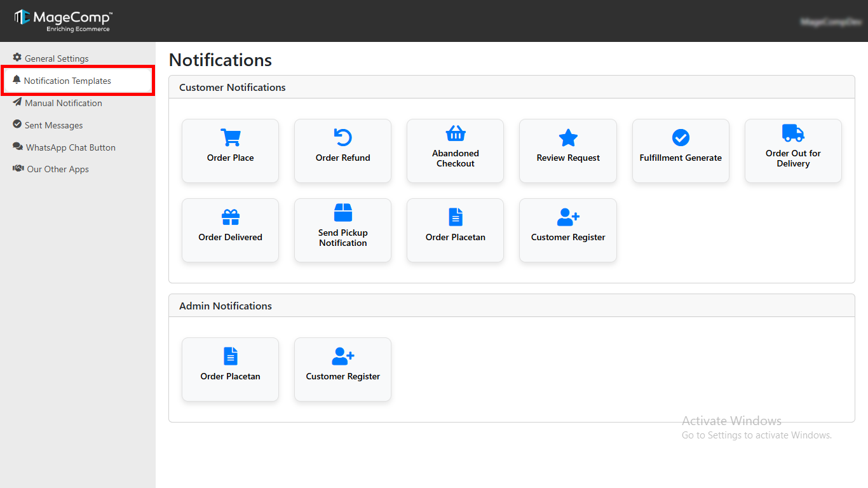
Task: Open Customer Register card in Admin Notifications
Action: 342,369
